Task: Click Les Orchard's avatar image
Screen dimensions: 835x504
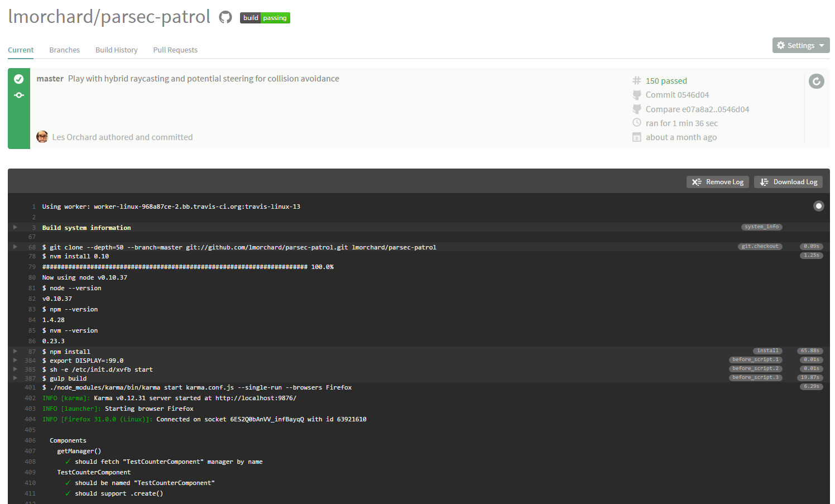Action: coord(42,137)
